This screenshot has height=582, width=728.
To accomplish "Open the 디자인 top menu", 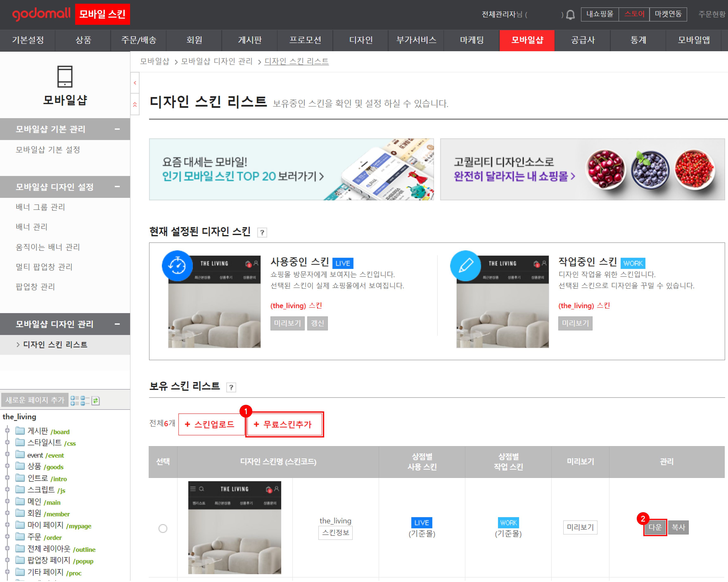I will click(361, 40).
